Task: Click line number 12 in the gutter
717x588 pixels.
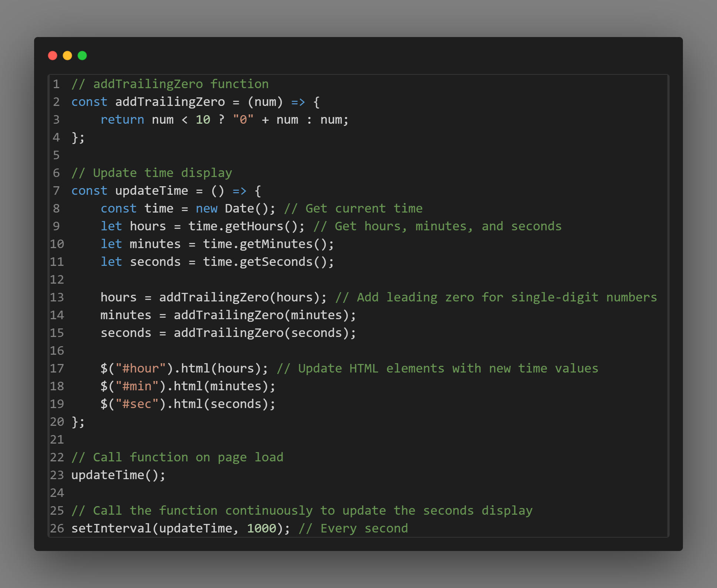Action: point(57,280)
